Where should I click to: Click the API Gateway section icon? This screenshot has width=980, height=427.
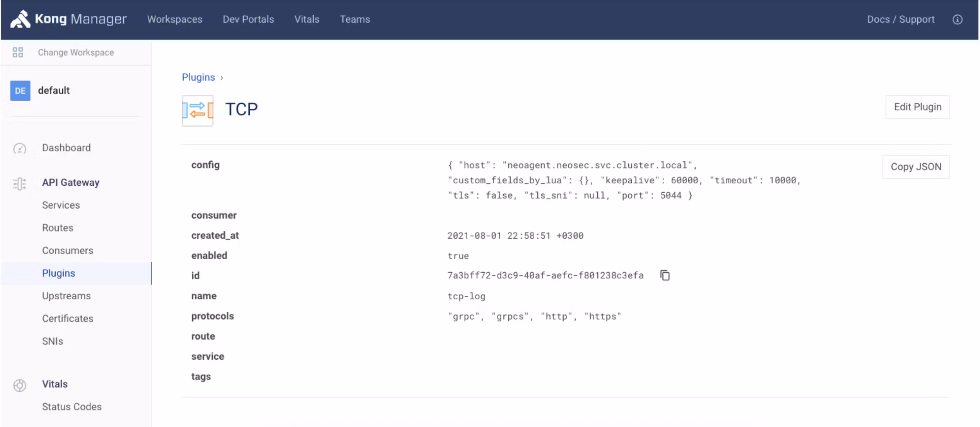[20, 183]
